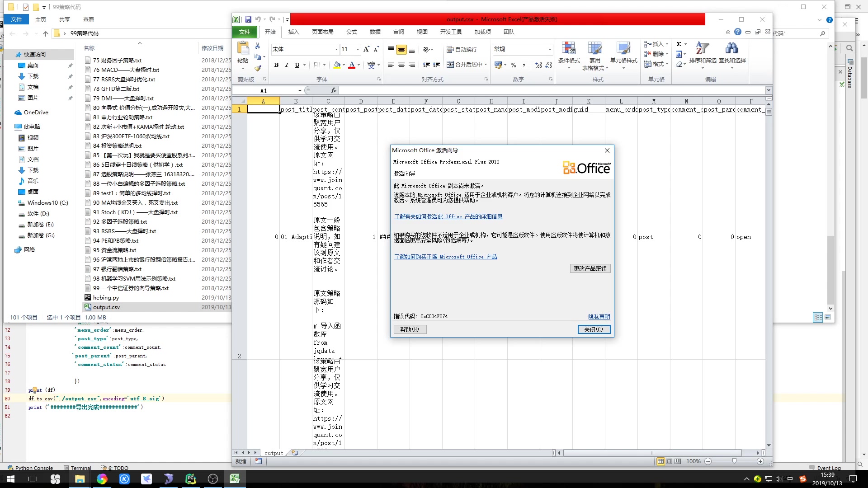Image resolution: width=868 pixels, height=488 pixels.
Task: Toggle Wrap Text (自动换行)
Action: tap(462, 49)
